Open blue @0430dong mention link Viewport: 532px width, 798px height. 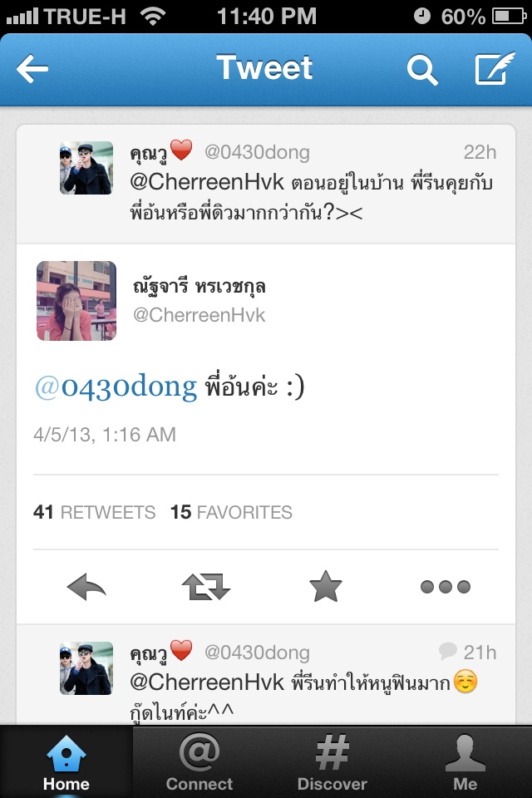tap(116, 387)
